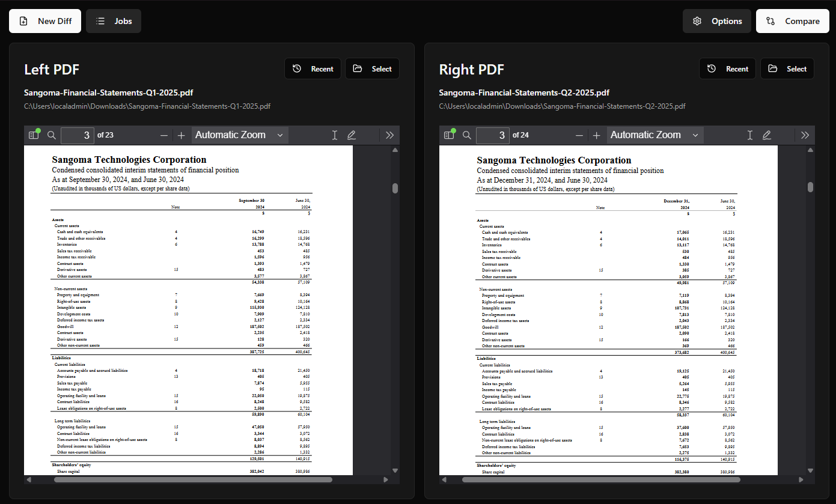Click Sangoma Technologies Corporation title in left document
The width and height of the screenshot is (836, 504).
(129, 160)
